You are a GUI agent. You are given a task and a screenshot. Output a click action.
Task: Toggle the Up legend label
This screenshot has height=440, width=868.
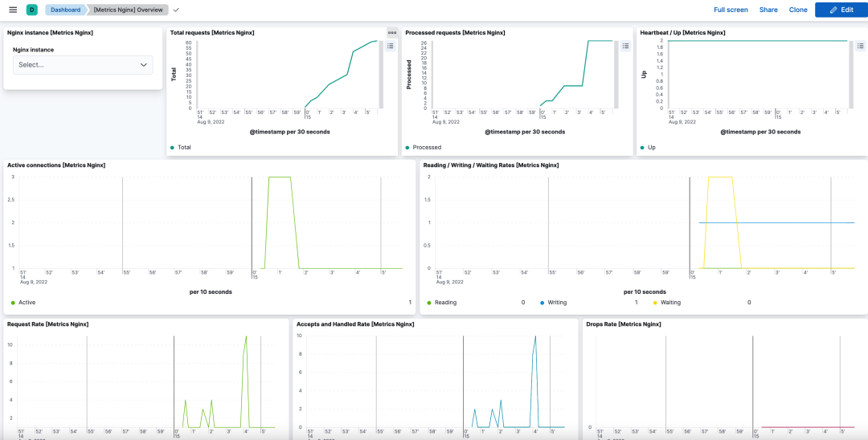coord(650,148)
